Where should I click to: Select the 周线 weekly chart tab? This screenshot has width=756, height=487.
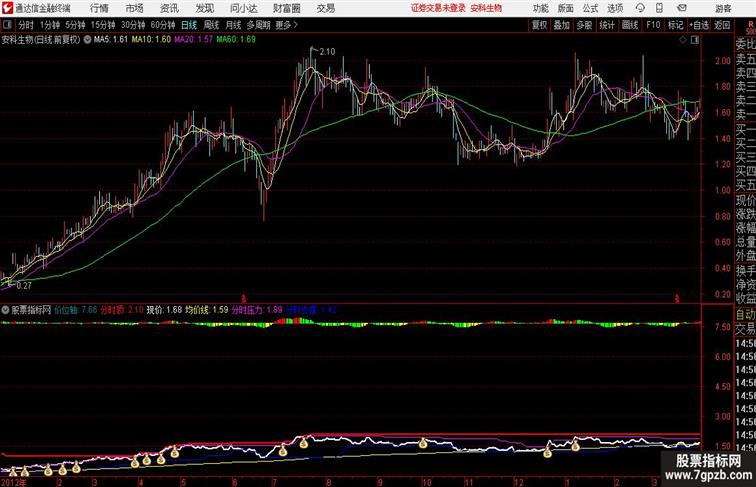211,25
